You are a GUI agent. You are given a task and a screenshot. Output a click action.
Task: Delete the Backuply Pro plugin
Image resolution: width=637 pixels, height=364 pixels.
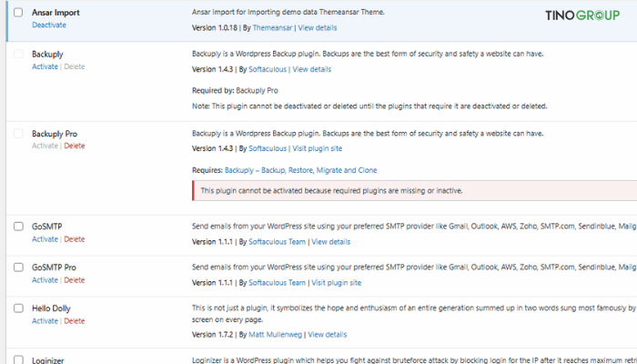click(75, 146)
